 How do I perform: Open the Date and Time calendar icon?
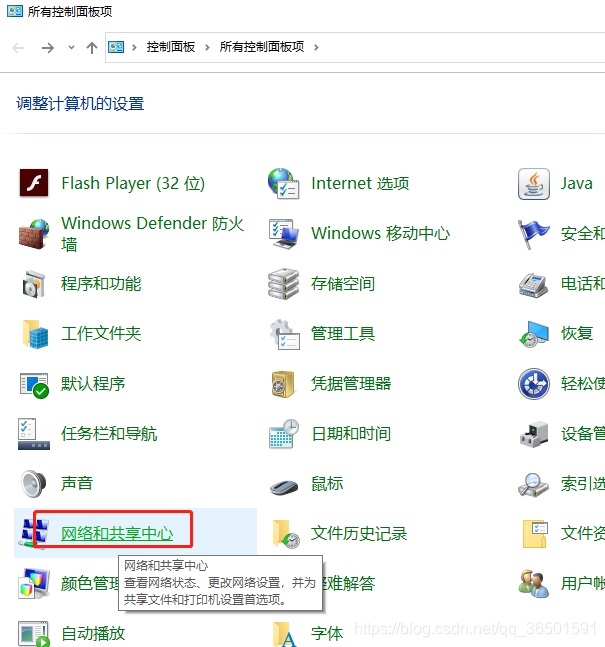click(x=284, y=434)
